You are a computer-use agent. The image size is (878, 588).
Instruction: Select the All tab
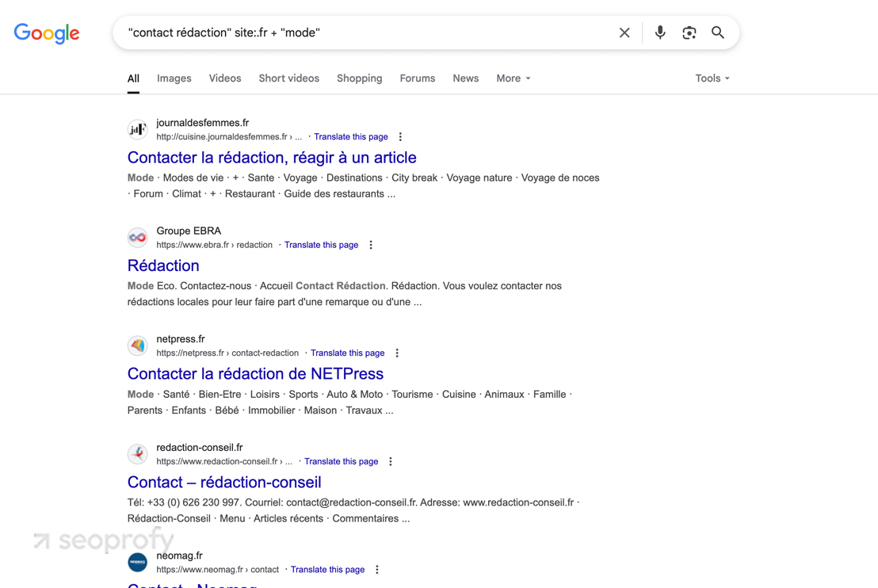pos(133,78)
